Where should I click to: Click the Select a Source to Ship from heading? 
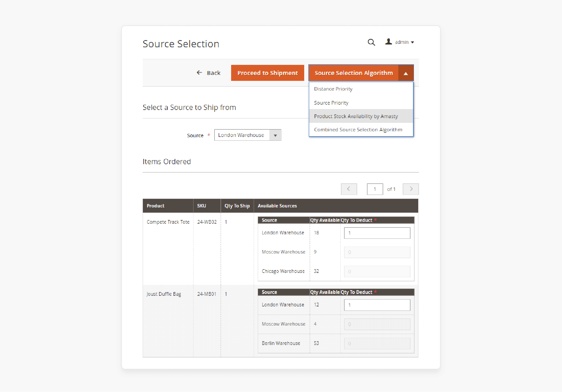point(189,107)
